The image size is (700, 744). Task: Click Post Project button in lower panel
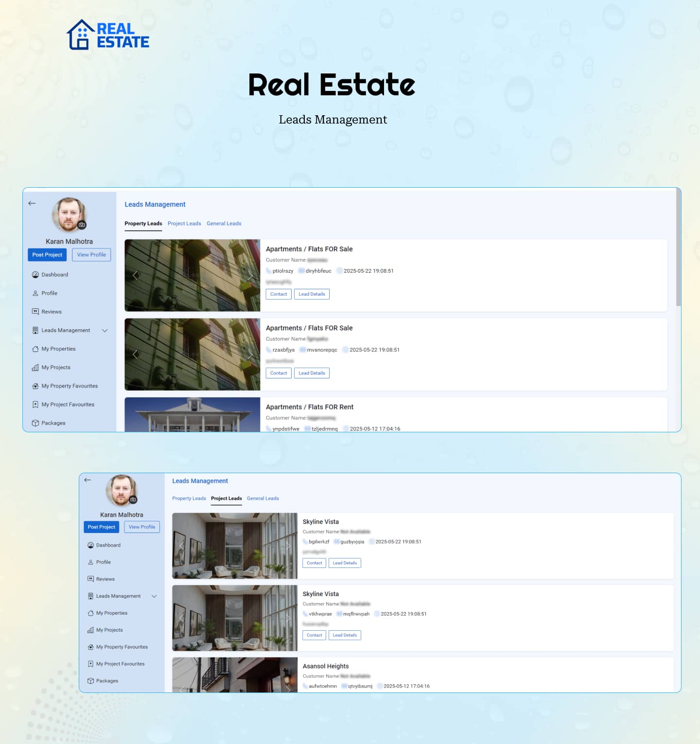tap(102, 527)
